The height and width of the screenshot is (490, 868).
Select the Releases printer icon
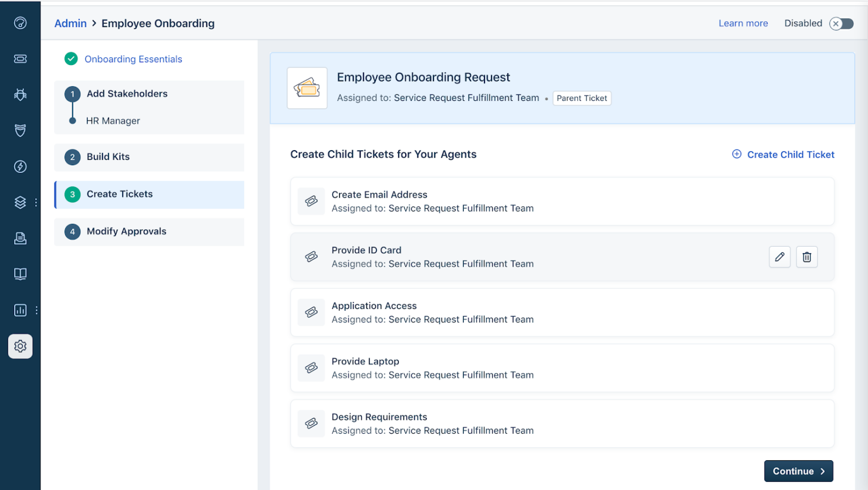click(x=21, y=238)
